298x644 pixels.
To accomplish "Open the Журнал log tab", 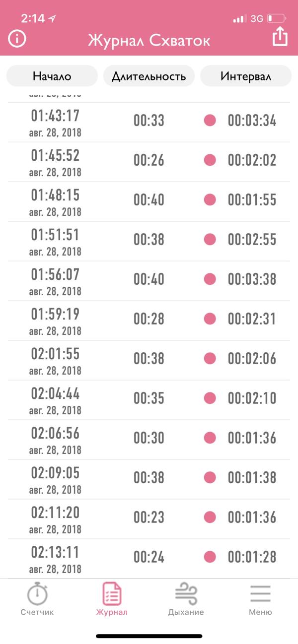I will click(112, 599).
